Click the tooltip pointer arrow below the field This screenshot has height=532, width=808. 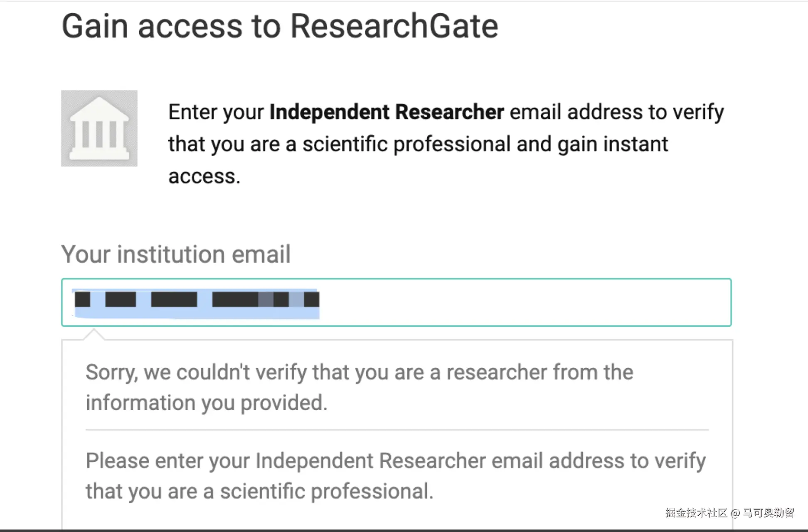[94, 334]
